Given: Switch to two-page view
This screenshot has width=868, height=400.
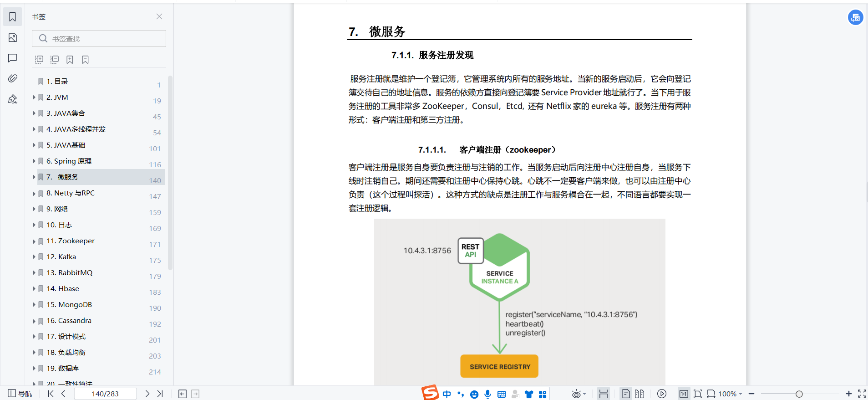Looking at the screenshot, I should point(640,394).
